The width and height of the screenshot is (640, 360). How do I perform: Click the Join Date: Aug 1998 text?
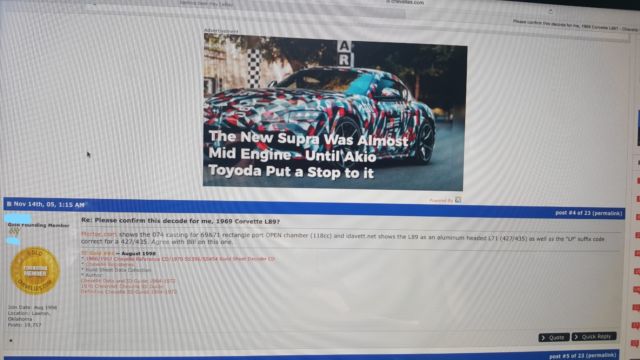pos(33,307)
